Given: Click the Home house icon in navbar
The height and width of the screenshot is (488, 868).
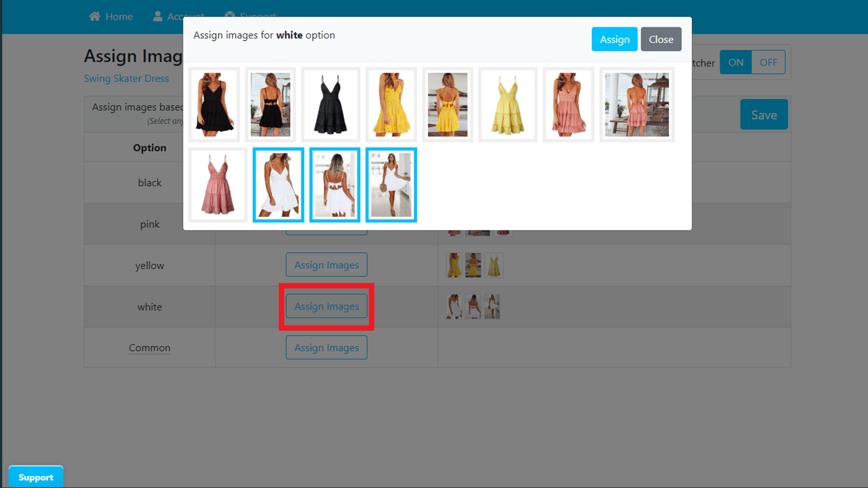Looking at the screenshot, I should click(x=95, y=16).
